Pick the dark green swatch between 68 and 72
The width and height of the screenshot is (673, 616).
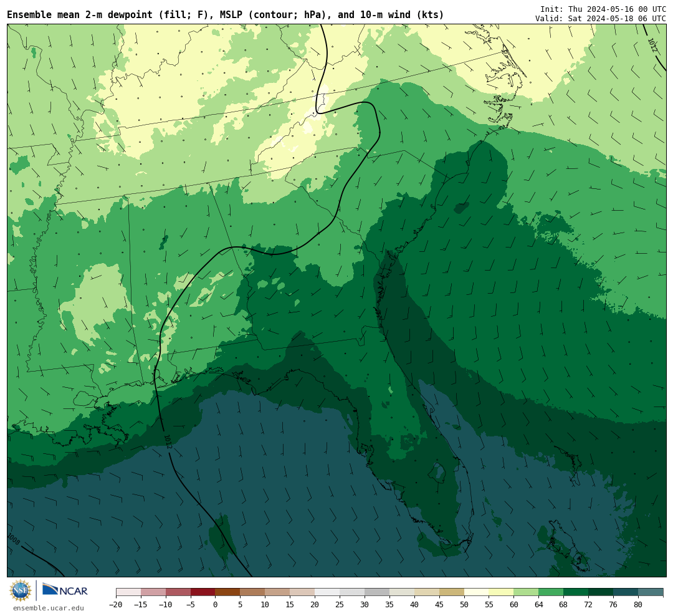(576, 592)
